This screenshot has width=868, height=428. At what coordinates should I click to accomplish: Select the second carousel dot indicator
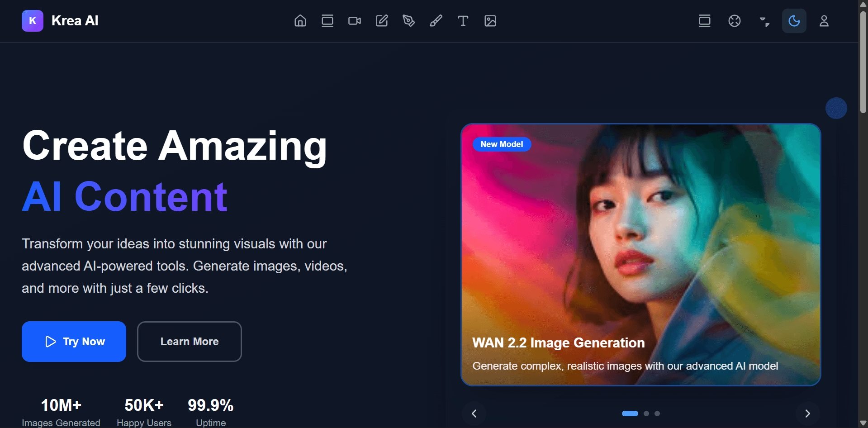tap(646, 414)
